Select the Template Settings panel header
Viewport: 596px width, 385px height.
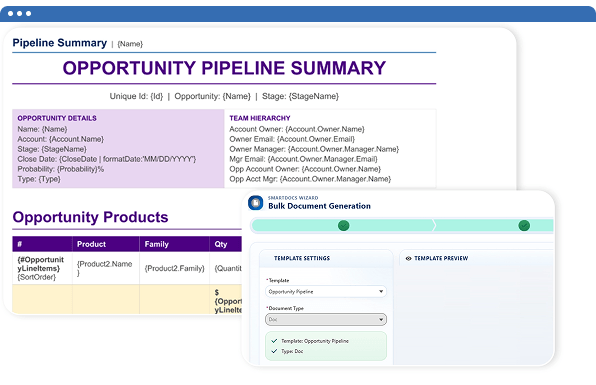tap(302, 258)
